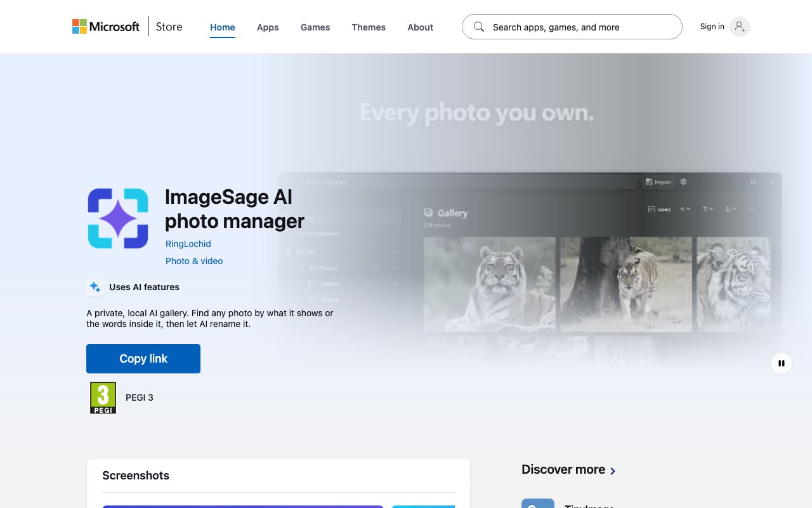Click the ImageSage app logo icon
The image size is (812, 508).
tap(118, 218)
